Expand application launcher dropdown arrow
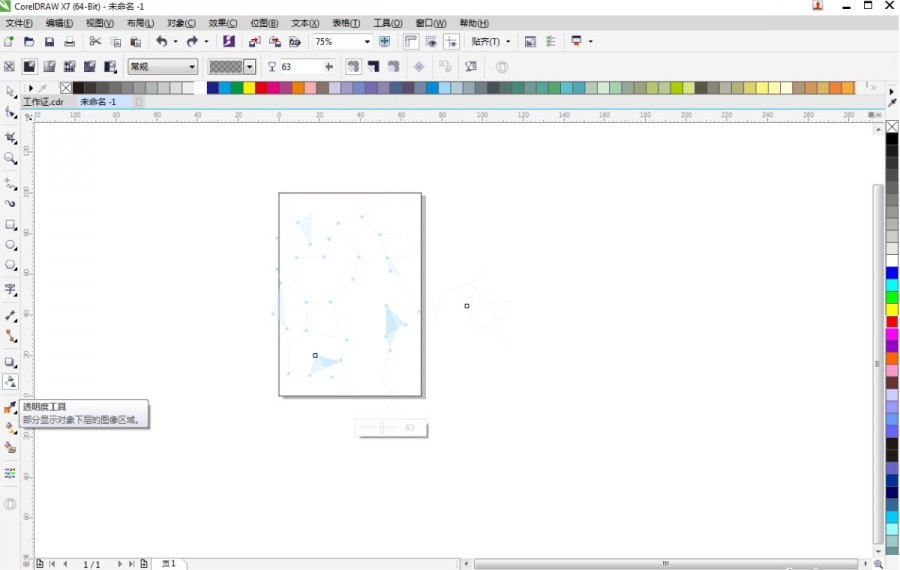 click(x=591, y=41)
